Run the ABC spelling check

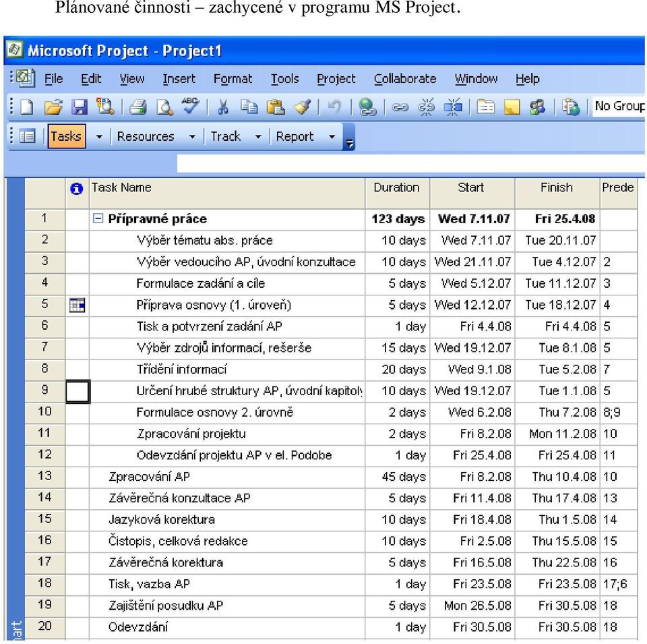(x=190, y=106)
